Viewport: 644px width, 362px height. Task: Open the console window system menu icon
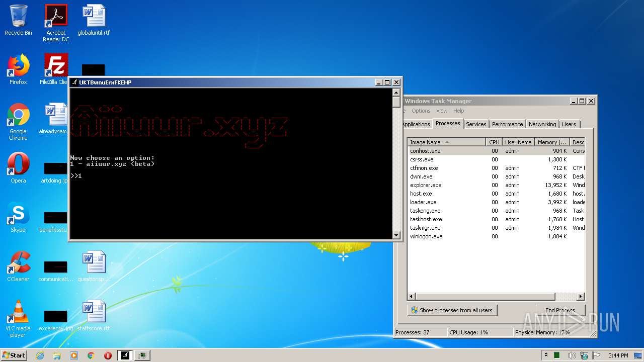(x=74, y=82)
